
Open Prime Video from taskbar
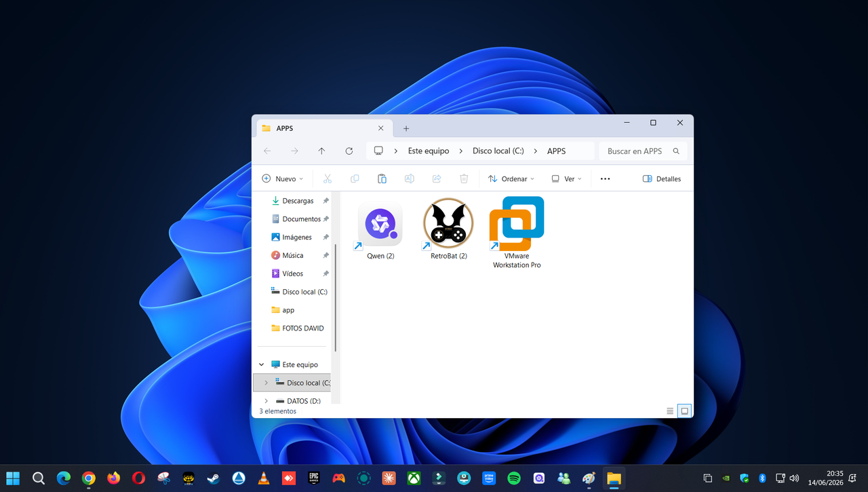(x=489, y=478)
